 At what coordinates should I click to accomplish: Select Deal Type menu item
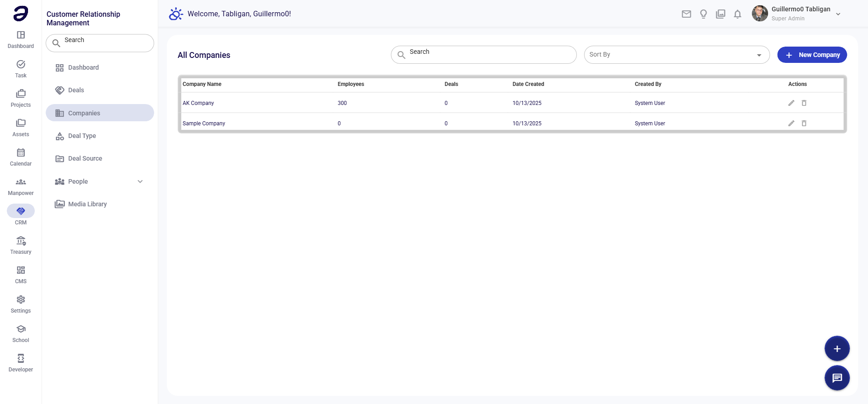[82, 136]
